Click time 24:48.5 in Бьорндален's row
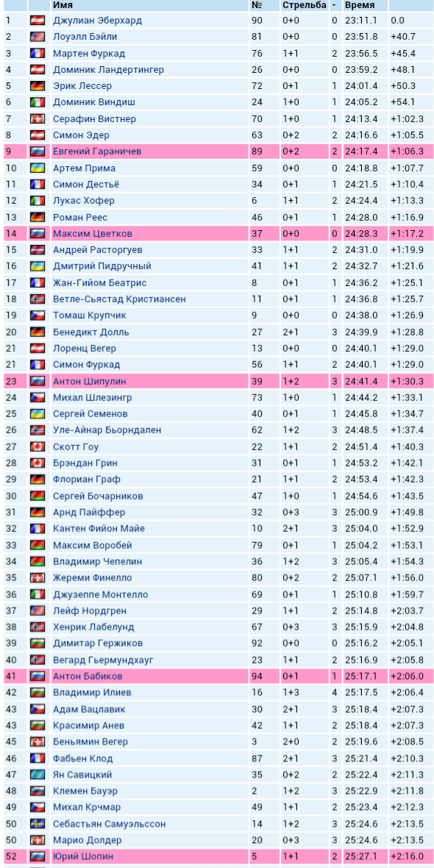434x868 pixels. coord(361,430)
